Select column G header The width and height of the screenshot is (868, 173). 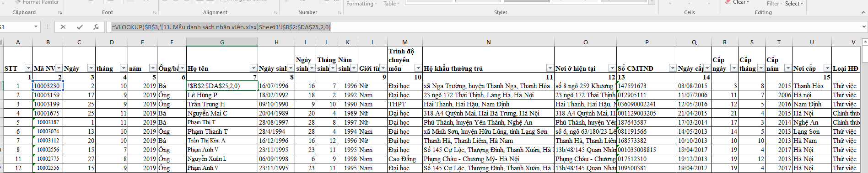[x=222, y=42]
